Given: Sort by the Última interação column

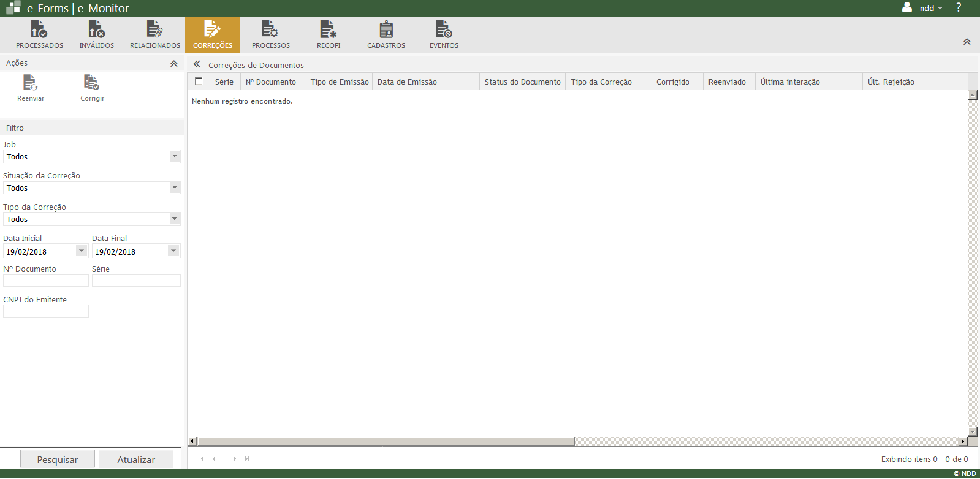Looking at the screenshot, I should pyautogui.click(x=809, y=82).
